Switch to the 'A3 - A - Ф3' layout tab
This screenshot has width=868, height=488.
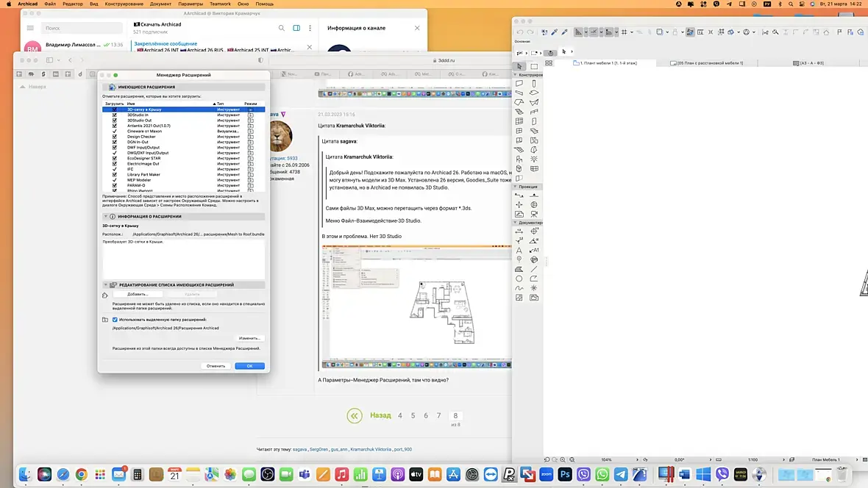(808, 63)
